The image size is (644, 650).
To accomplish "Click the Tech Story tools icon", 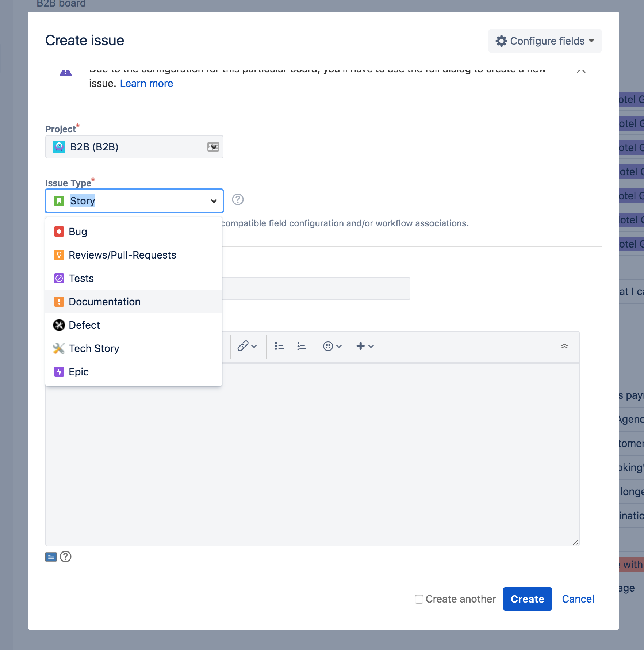I will click(59, 348).
